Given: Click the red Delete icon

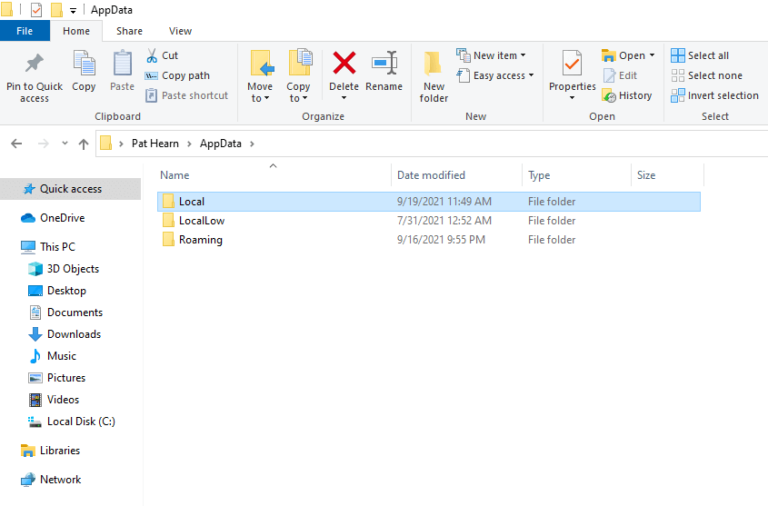Looking at the screenshot, I should coord(344,64).
